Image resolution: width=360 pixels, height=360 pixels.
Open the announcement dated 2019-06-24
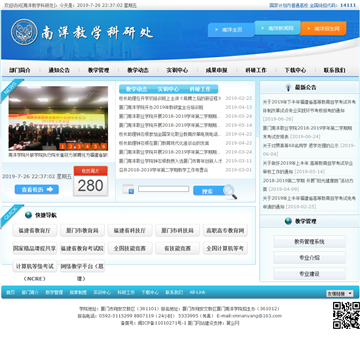click(308, 132)
